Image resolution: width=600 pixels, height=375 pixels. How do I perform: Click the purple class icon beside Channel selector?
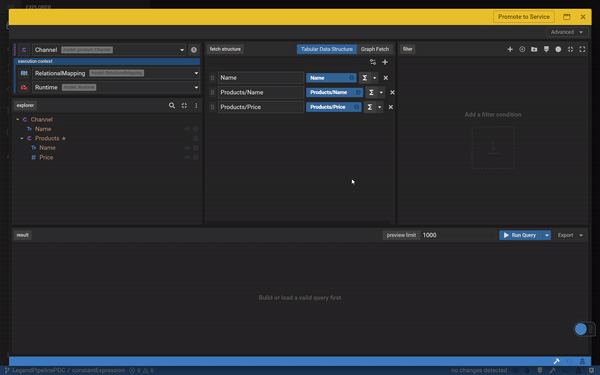click(x=24, y=50)
